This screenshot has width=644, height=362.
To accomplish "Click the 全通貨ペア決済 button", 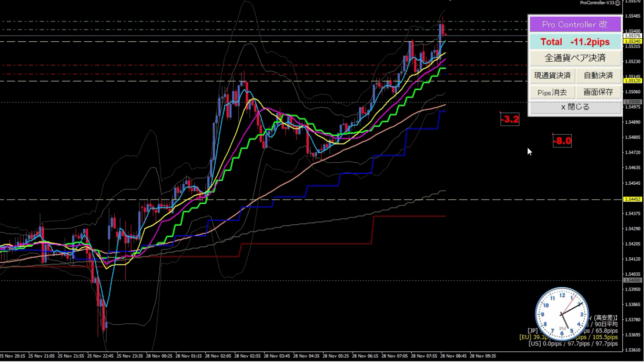I will coord(575,58).
